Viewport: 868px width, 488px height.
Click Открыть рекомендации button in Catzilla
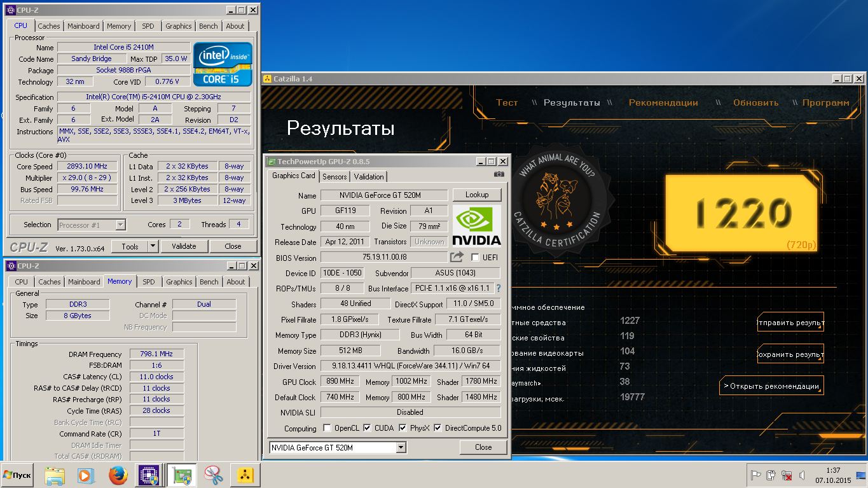771,386
